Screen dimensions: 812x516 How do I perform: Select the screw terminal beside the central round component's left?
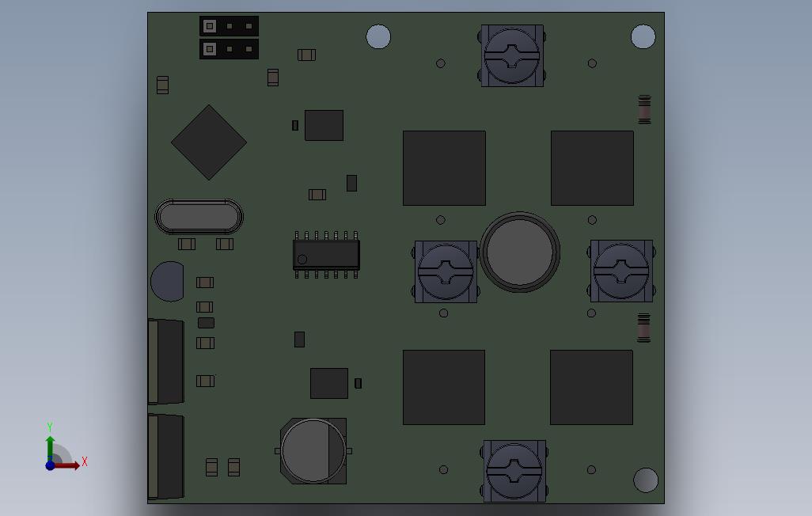[446, 271]
